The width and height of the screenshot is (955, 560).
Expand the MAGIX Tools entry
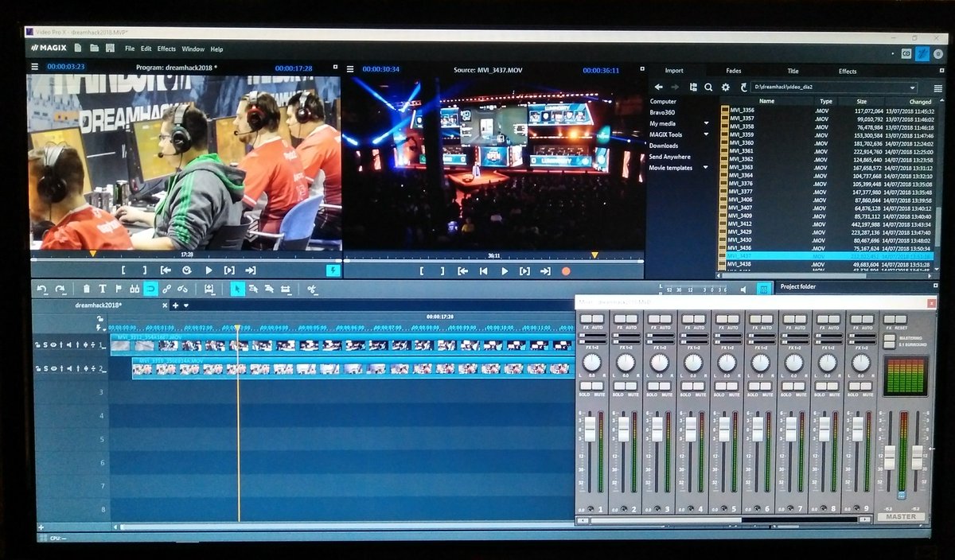point(706,134)
